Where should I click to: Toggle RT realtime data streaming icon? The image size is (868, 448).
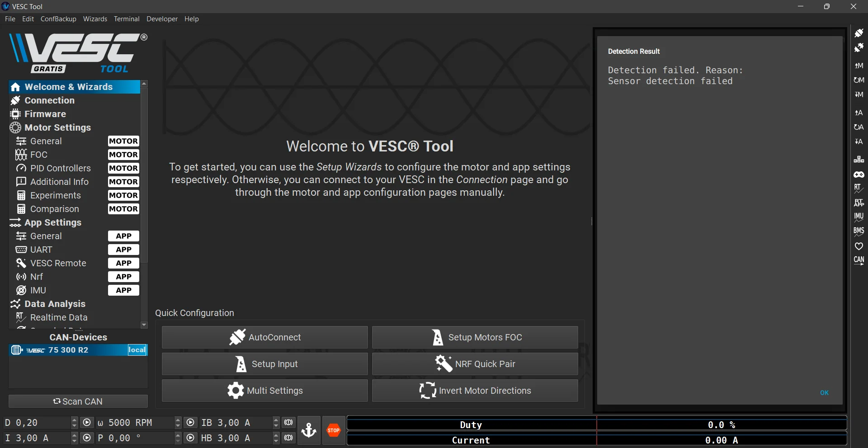[x=859, y=189]
